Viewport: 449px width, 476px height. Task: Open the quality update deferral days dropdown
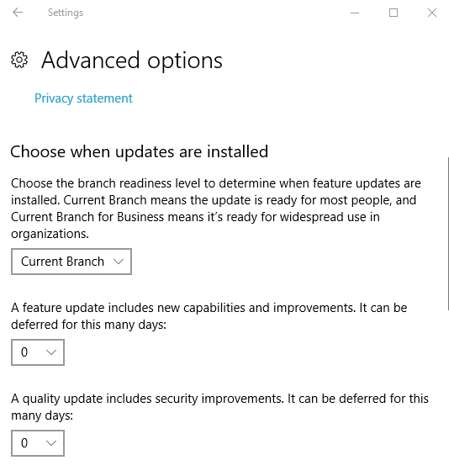(x=38, y=443)
